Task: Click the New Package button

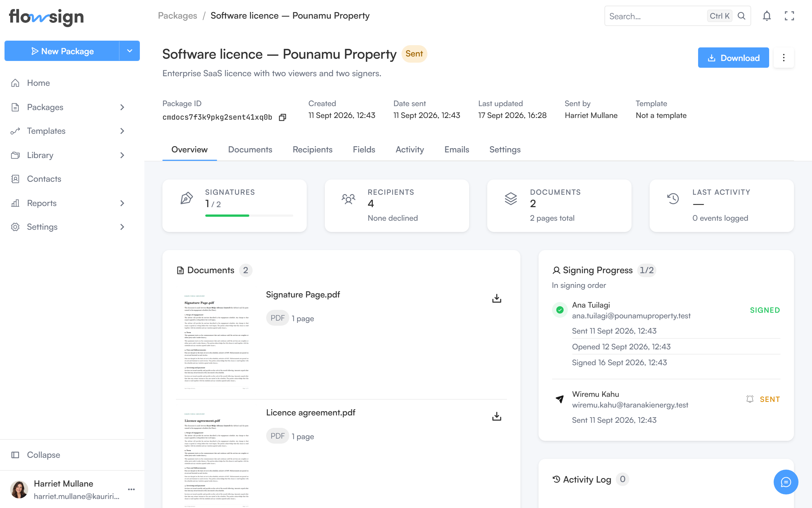Action: 62,51
